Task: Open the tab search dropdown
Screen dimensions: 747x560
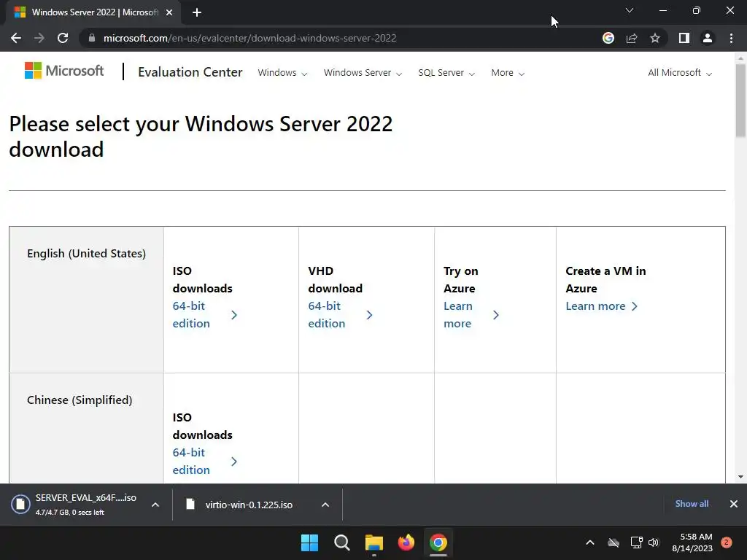Action: 630,10
